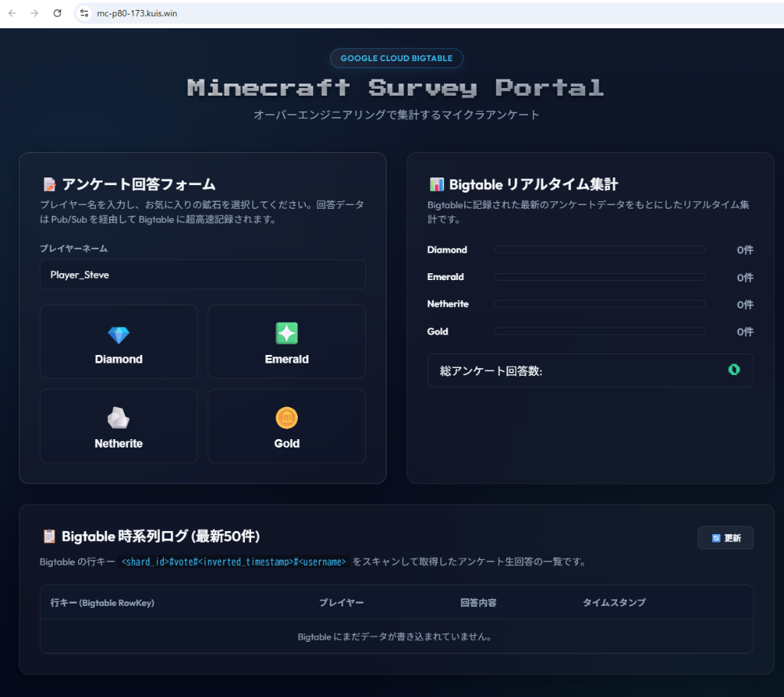Image resolution: width=784 pixels, height=697 pixels.
Task: Click the オーバーエンジニアリング subtitle text
Action: tap(397, 115)
